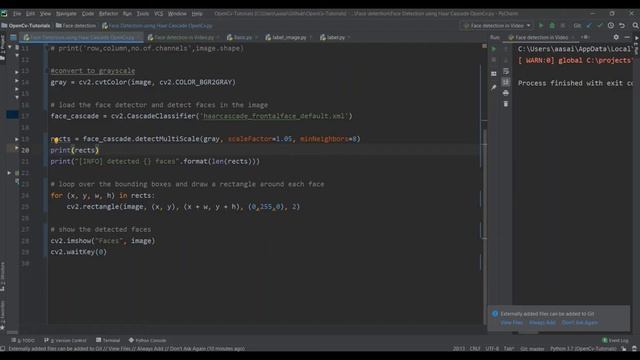Click the print icon in Run console

click(x=506, y=93)
